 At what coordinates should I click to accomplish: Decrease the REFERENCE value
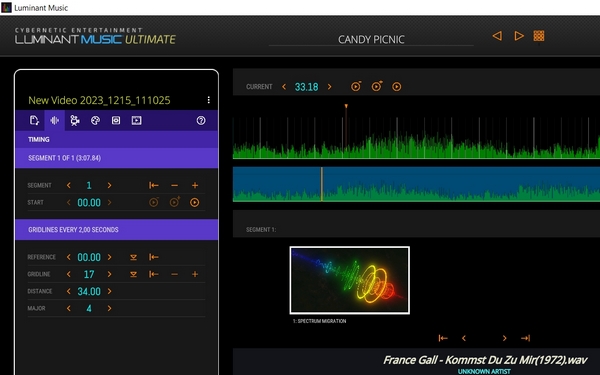[68, 257]
